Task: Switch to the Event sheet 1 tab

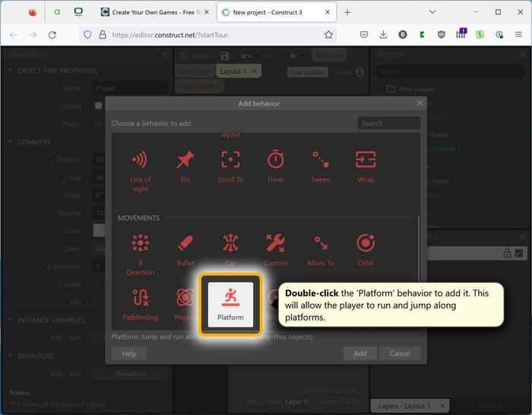Action: tap(199, 87)
